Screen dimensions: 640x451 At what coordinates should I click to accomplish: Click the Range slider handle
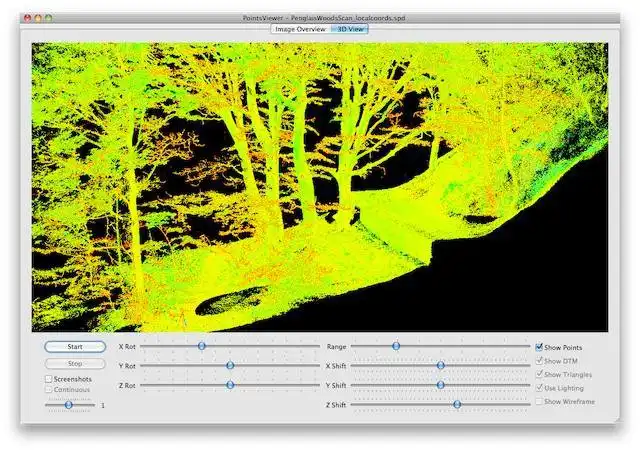(x=396, y=346)
